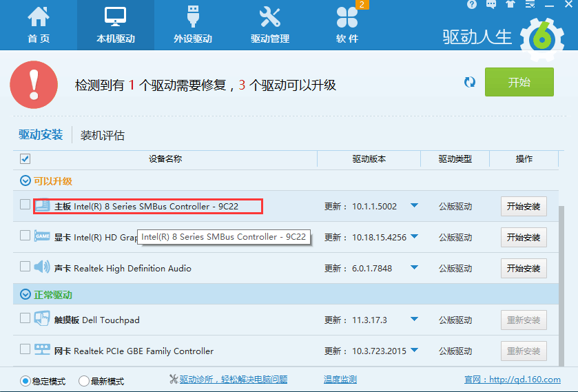The height and width of the screenshot is (392, 578).
Task: Click 开始安装 for the SMBus Controller
Action: coord(524,206)
